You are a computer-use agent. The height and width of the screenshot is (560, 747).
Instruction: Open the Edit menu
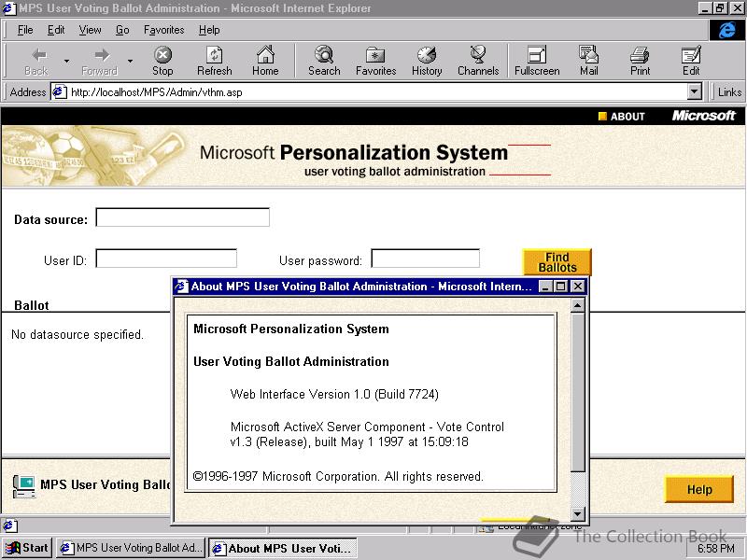coord(56,30)
